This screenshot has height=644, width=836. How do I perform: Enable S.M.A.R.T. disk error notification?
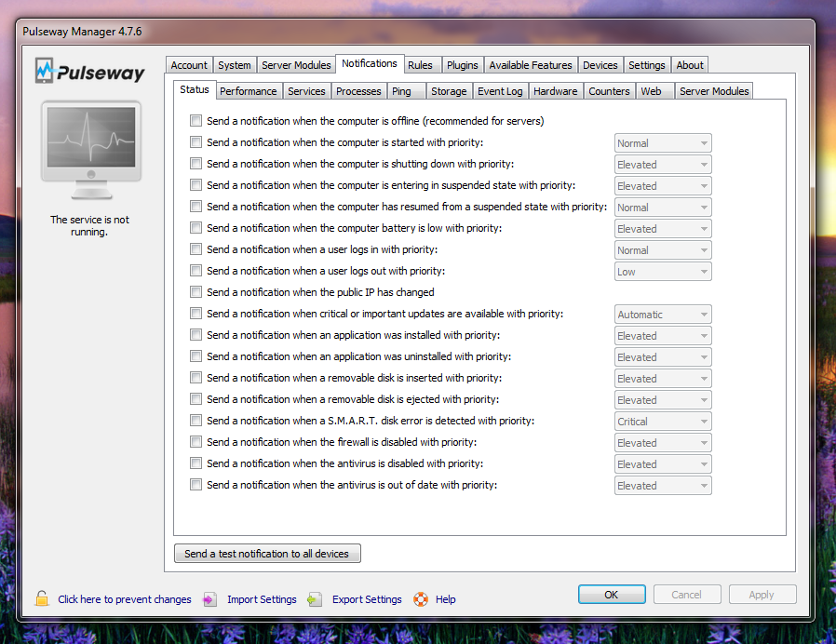(196, 420)
